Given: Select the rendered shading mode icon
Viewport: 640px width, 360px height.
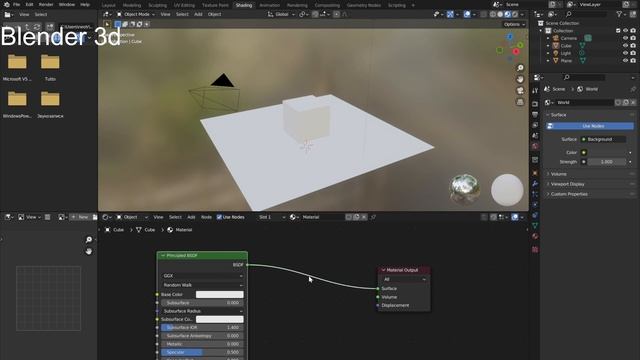Looking at the screenshot, I should click(x=515, y=14).
